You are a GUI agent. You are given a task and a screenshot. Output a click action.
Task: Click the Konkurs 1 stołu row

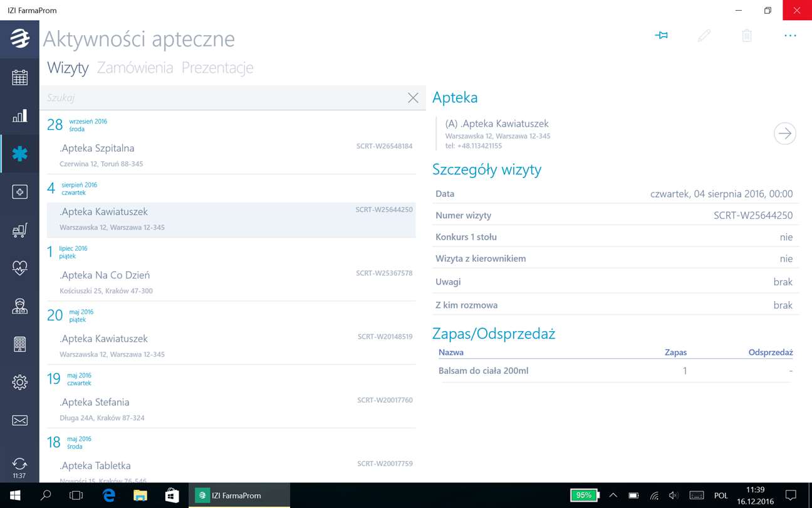(615, 237)
